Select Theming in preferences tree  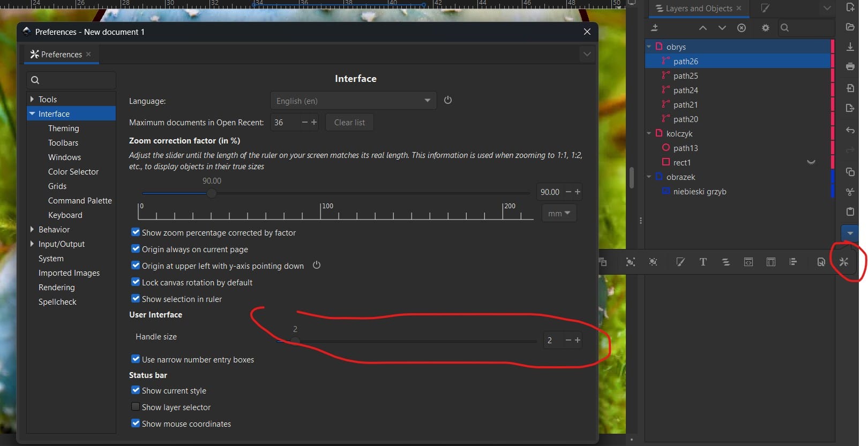pyautogui.click(x=63, y=128)
